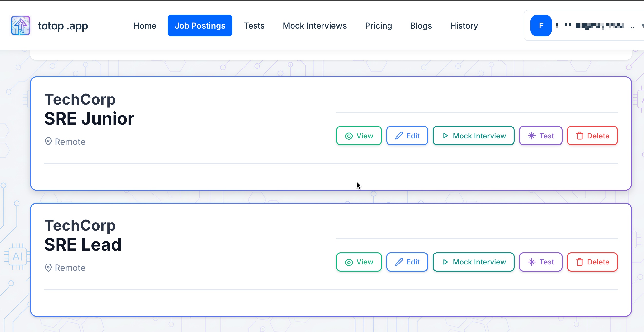
Task: Click the user avatar with letter F
Action: click(541, 26)
